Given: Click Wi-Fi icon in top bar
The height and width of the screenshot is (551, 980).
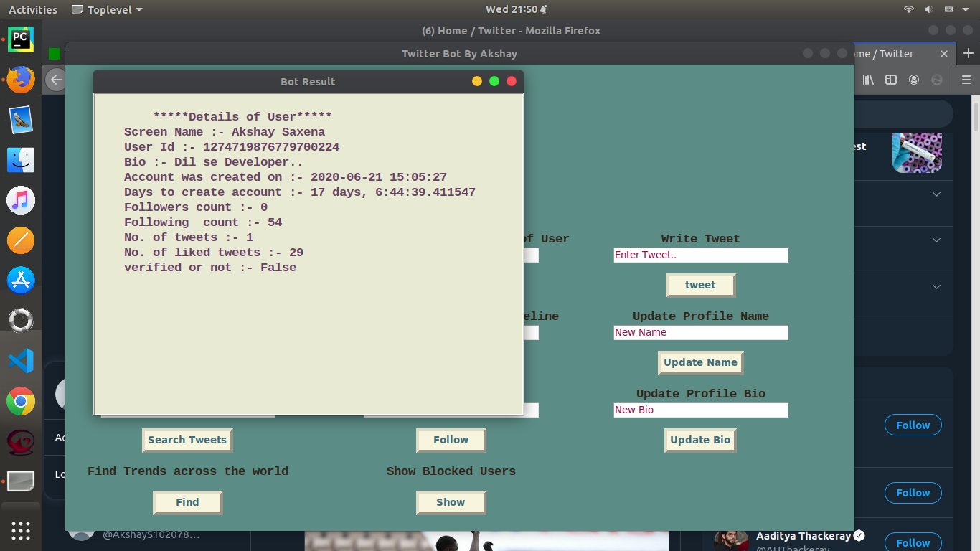Looking at the screenshot, I should [x=909, y=9].
